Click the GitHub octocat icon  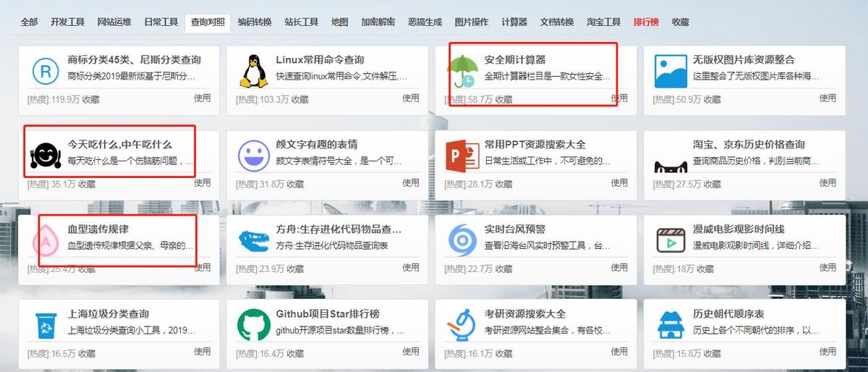pos(253,326)
